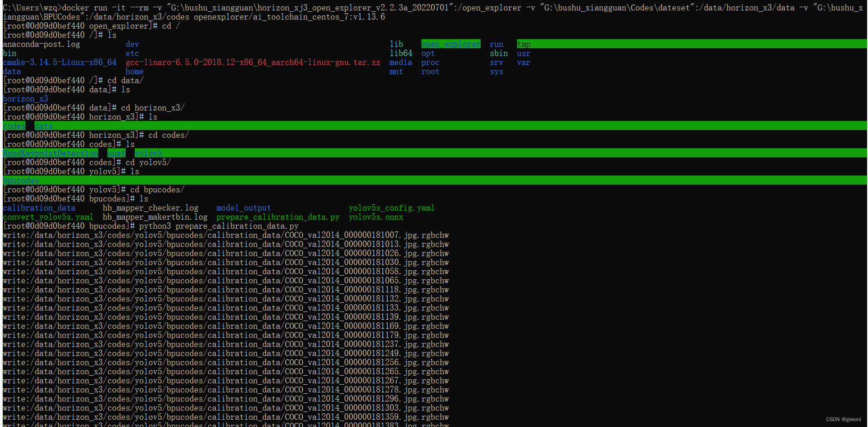Click output line for COCO_val2014_000000181278.jpg.rgbchw
Screen dimensions: 868x427
226,390
